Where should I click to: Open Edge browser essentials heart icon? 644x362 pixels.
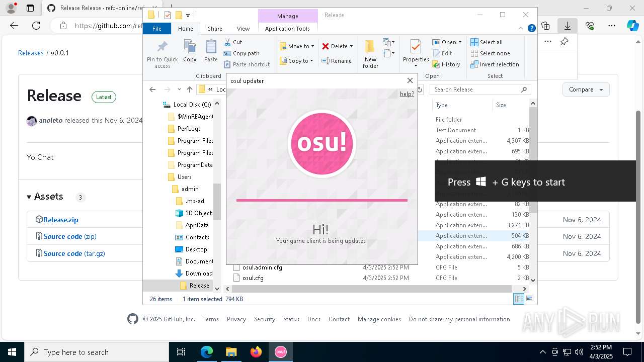[x=590, y=26]
